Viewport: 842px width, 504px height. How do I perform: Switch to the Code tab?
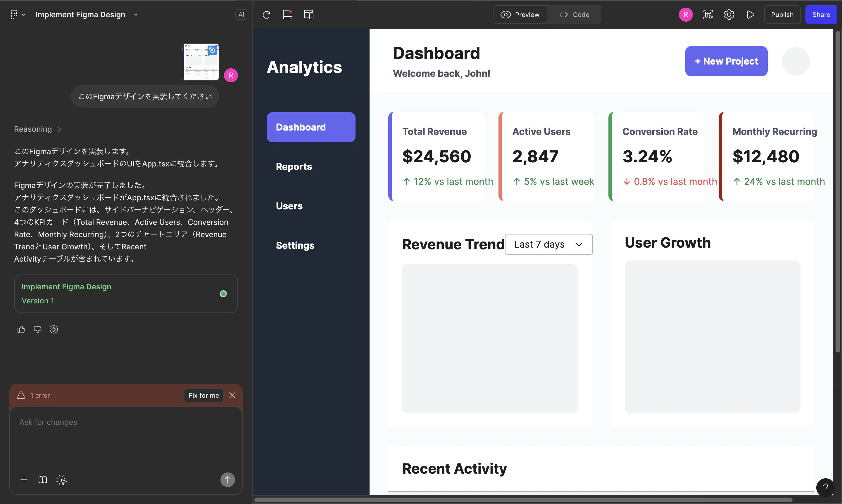point(574,15)
